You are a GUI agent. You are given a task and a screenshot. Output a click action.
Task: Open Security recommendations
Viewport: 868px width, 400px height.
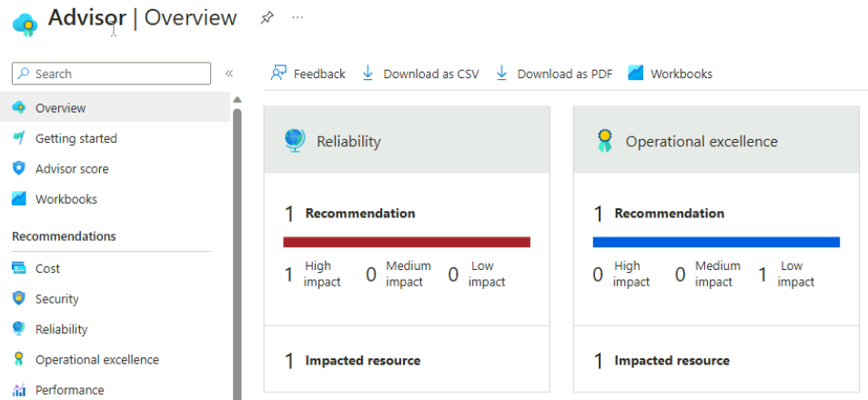(x=56, y=299)
